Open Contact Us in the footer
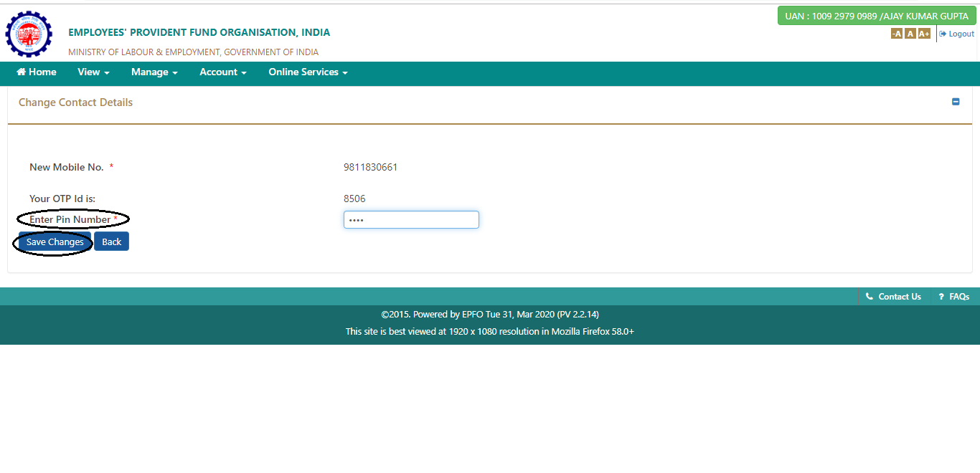The height and width of the screenshot is (473, 980). coord(894,297)
